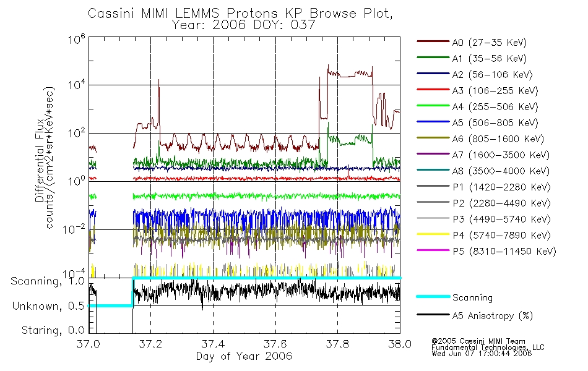Viewport: 588px width, 371px height.
Task: Click the 'Unknown, 0.5' axis label
Action: [x=48, y=306]
